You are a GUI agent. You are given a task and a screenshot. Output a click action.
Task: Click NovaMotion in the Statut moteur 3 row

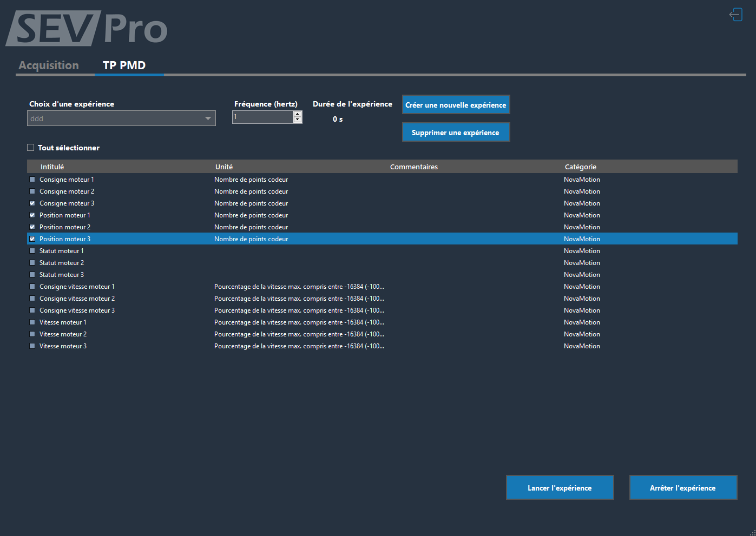[x=582, y=275]
